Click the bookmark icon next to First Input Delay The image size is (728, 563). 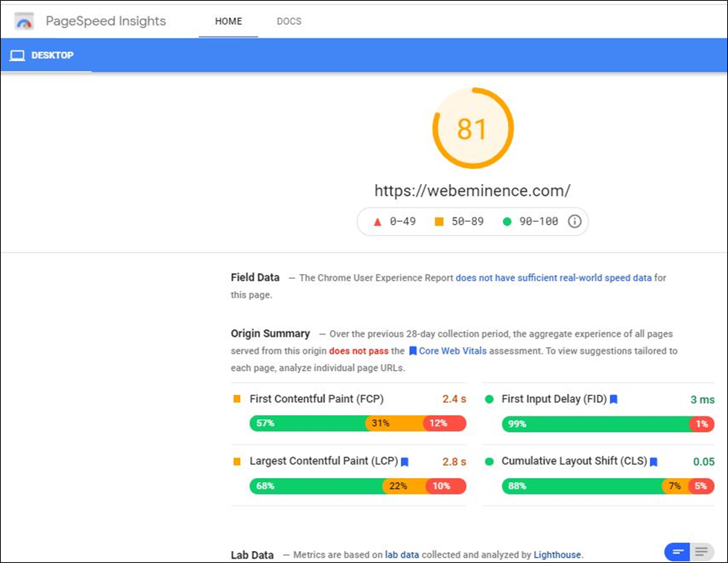(x=613, y=399)
